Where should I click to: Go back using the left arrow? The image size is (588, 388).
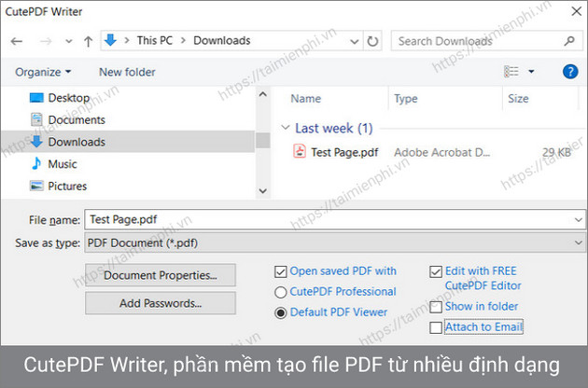17,41
